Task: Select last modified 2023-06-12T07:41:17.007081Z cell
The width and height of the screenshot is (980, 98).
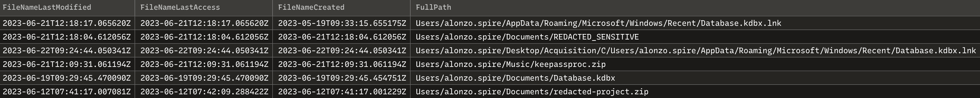Action: point(66,91)
